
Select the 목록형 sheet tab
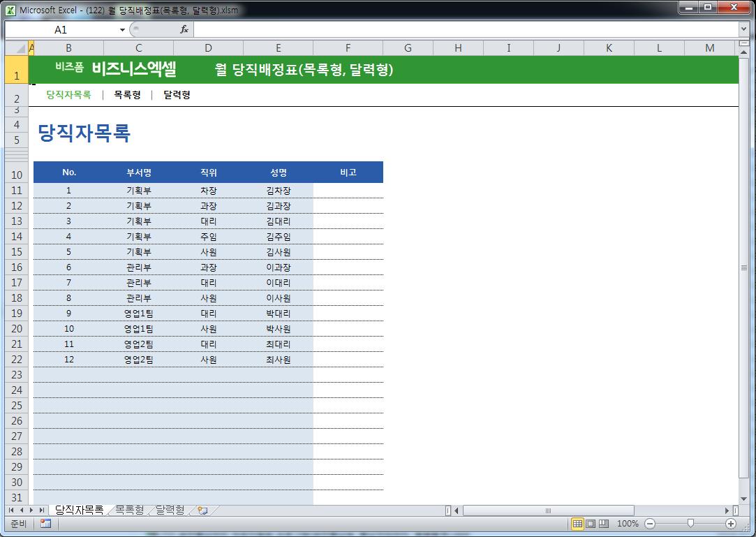tap(129, 510)
